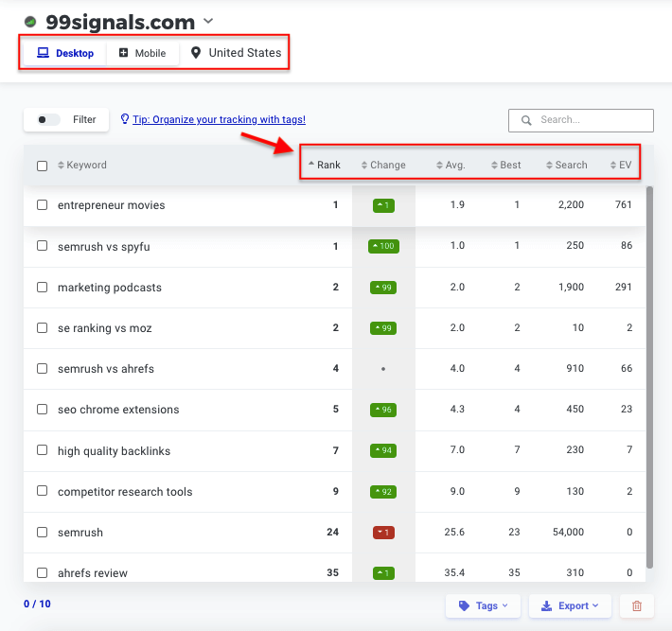Toggle the Filter switch
Image resolution: width=672 pixels, height=631 pixels.
click(x=48, y=119)
